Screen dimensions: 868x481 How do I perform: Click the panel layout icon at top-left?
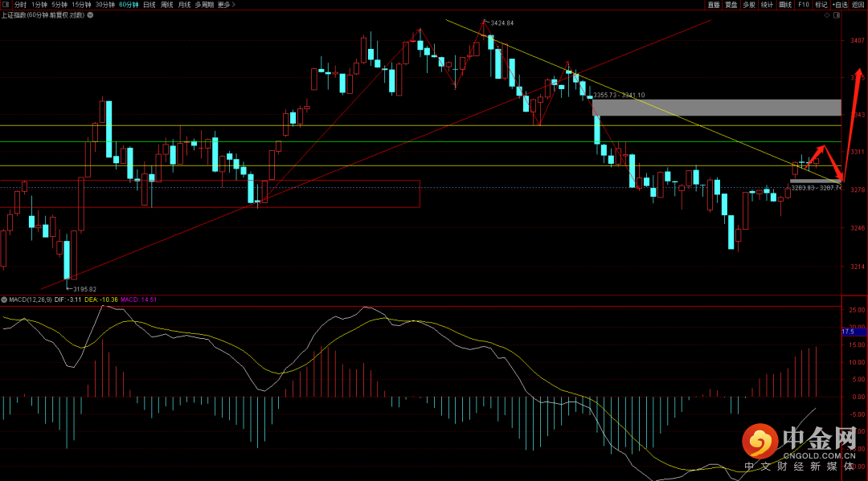(x=6, y=5)
